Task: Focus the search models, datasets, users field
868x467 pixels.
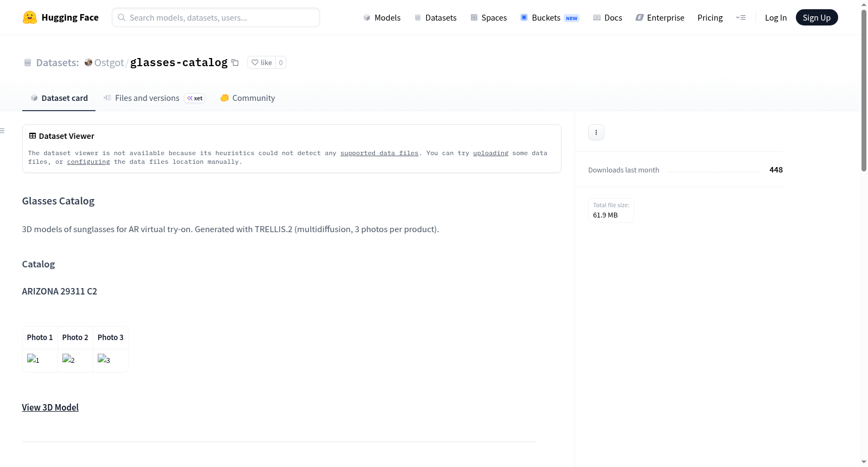Action: pyautogui.click(x=216, y=17)
